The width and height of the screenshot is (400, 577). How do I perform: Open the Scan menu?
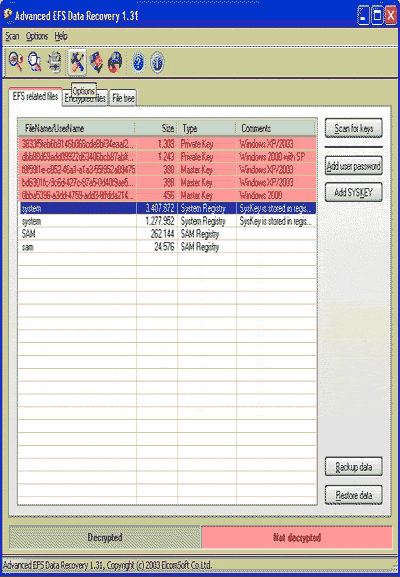tap(13, 36)
